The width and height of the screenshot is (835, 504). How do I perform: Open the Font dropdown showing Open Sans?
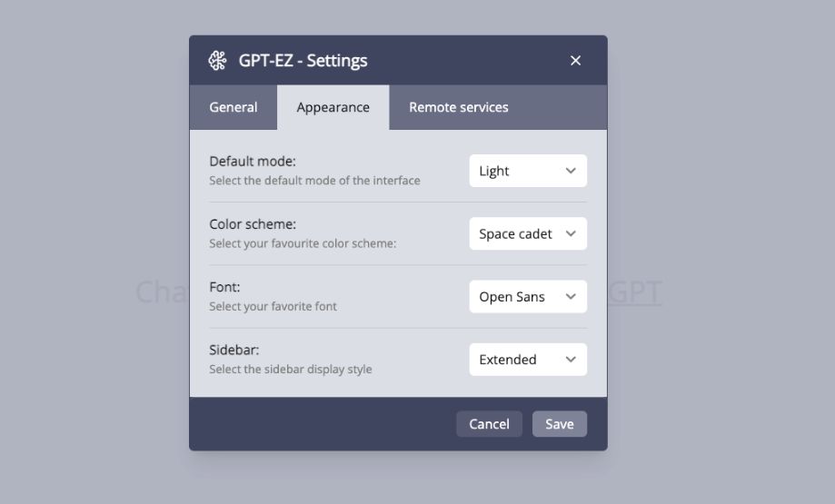(x=528, y=297)
